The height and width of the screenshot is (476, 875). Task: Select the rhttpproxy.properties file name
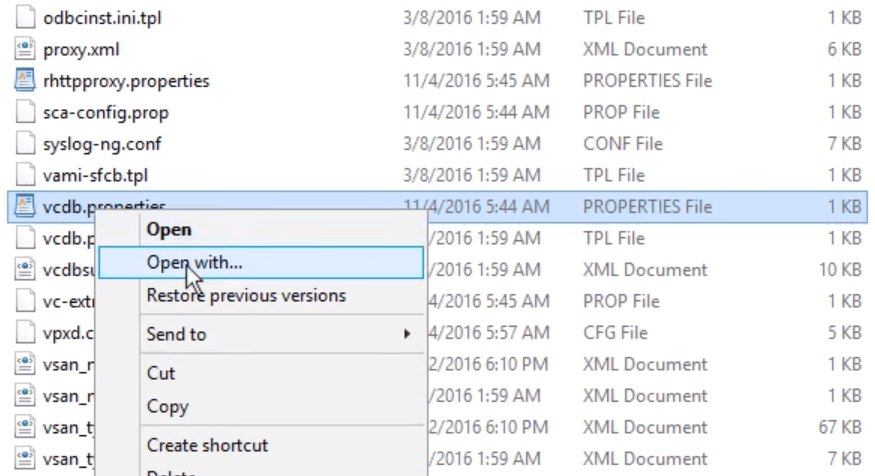click(126, 81)
